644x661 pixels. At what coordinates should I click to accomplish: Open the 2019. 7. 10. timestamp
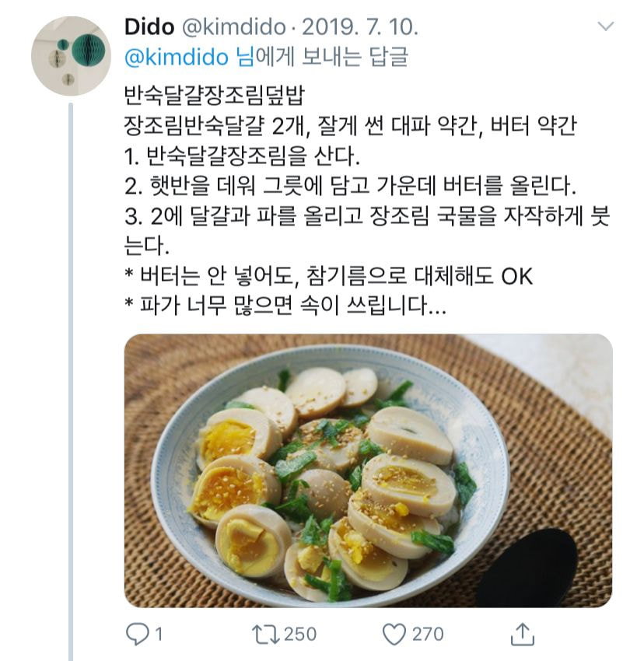pyautogui.click(x=360, y=27)
